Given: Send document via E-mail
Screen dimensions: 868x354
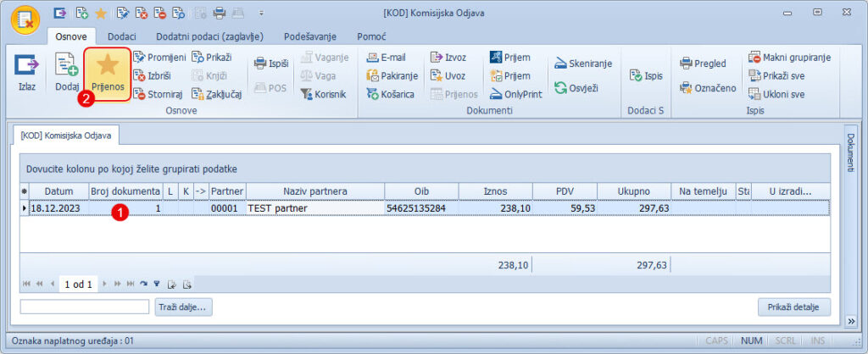Looking at the screenshot, I should tap(386, 58).
